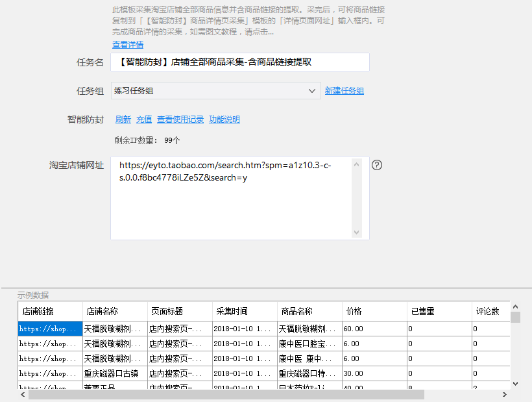The width and height of the screenshot is (532, 402).
Task: Click the 评论数 column header
Action: (x=491, y=311)
